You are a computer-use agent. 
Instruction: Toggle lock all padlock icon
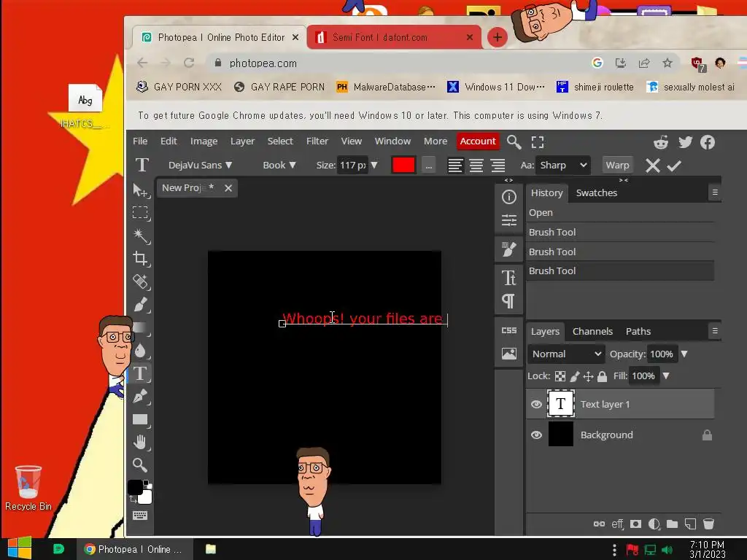point(602,376)
